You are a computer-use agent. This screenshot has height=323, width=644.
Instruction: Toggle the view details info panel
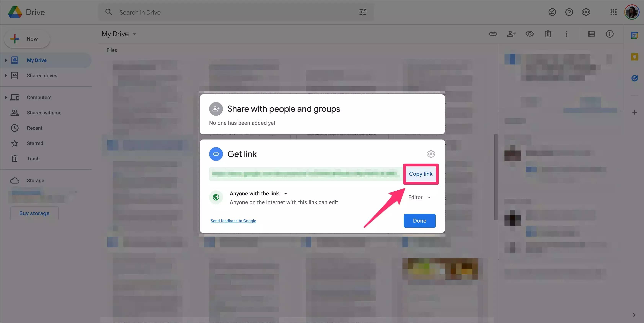click(x=610, y=34)
